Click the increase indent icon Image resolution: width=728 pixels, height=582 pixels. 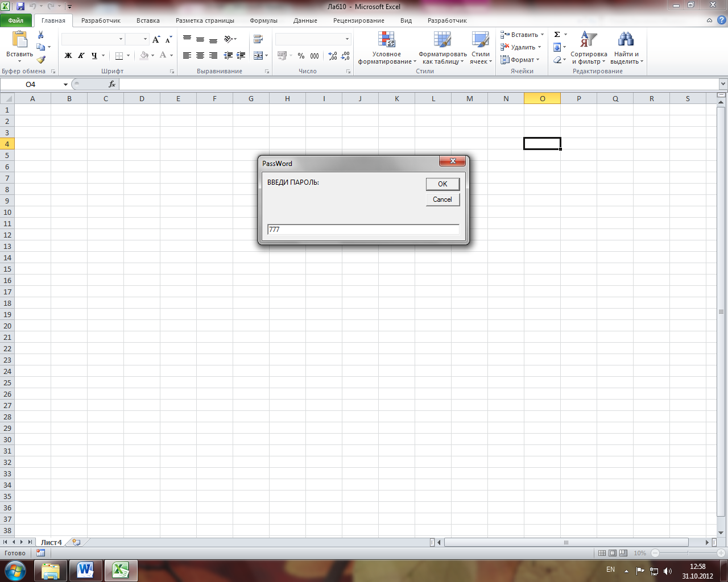[241, 56]
